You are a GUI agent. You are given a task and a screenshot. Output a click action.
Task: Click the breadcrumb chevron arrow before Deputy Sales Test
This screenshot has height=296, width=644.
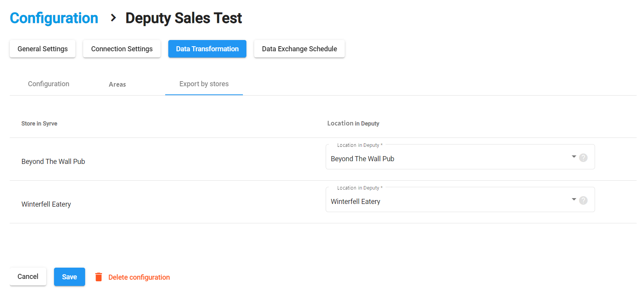113,18
